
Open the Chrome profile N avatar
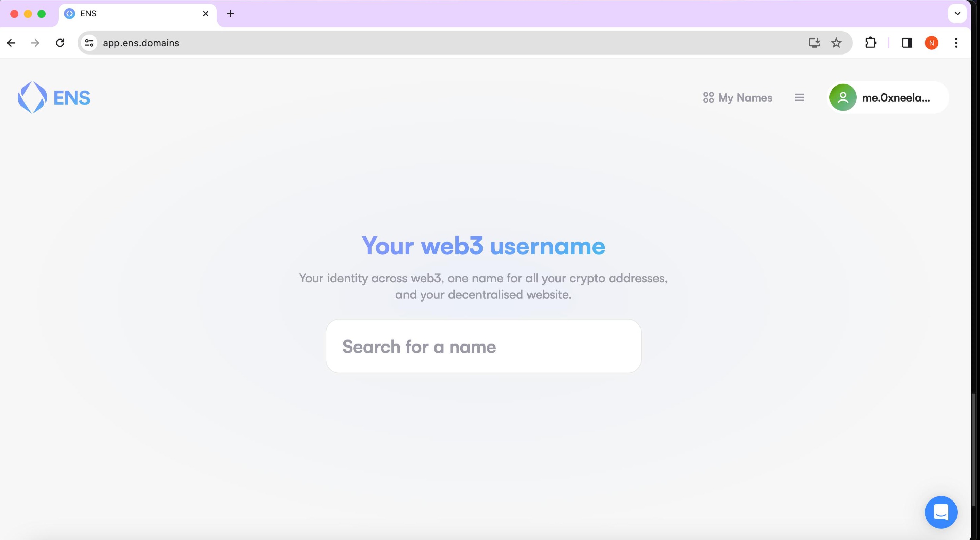coord(931,43)
